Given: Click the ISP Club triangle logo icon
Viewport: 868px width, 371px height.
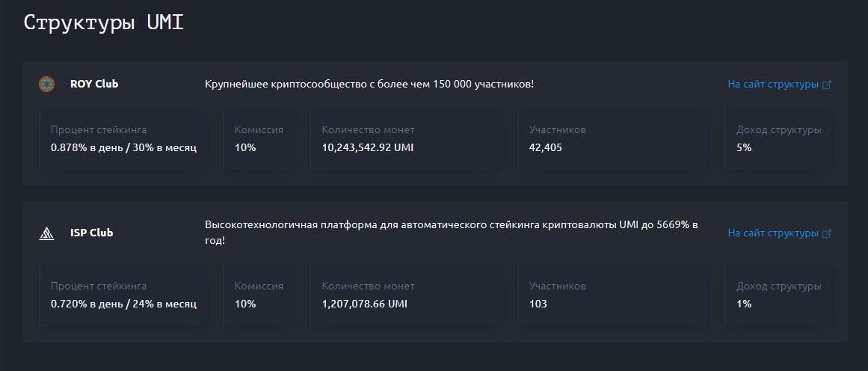Looking at the screenshot, I should (46, 233).
